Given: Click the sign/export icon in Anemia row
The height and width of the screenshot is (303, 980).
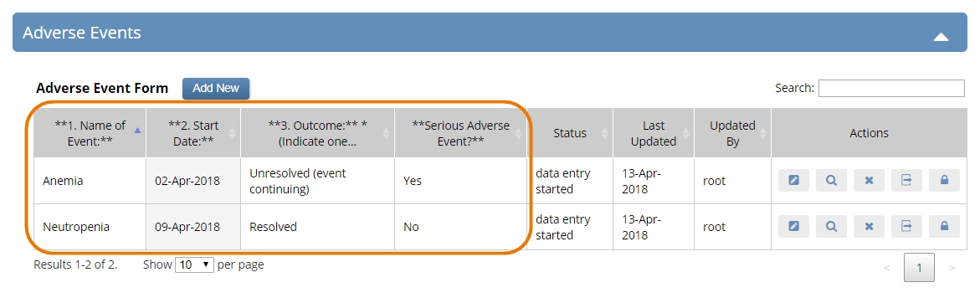Looking at the screenshot, I should tap(906, 181).
